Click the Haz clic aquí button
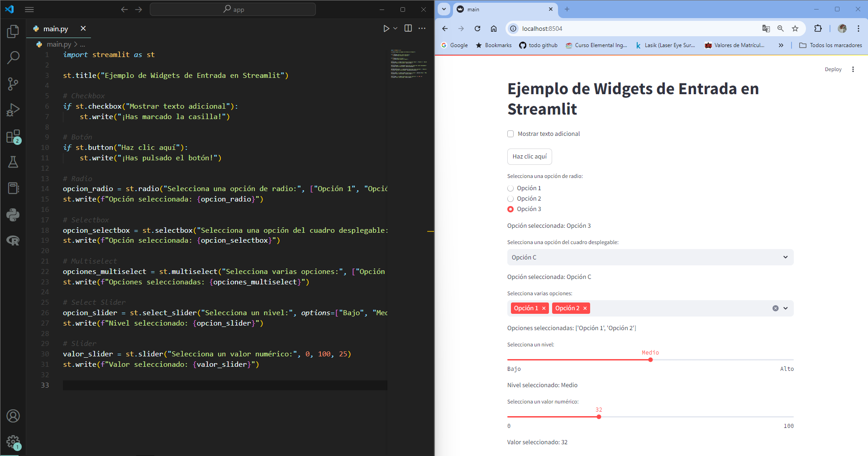 (x=529, y=157)
